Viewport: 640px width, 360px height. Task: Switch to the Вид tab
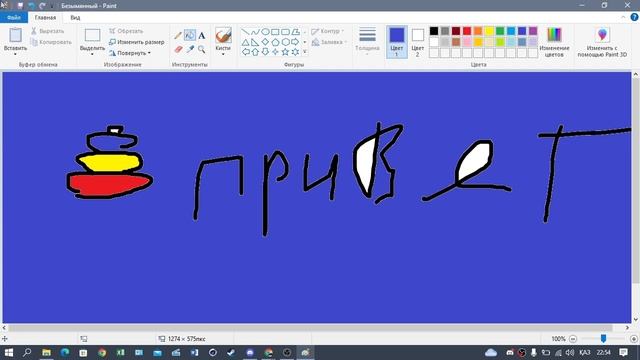pyautogui.click(x=75, y=18)
